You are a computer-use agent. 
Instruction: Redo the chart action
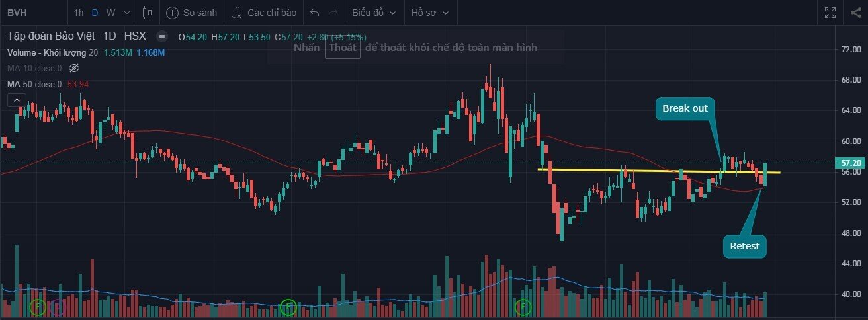333,13
